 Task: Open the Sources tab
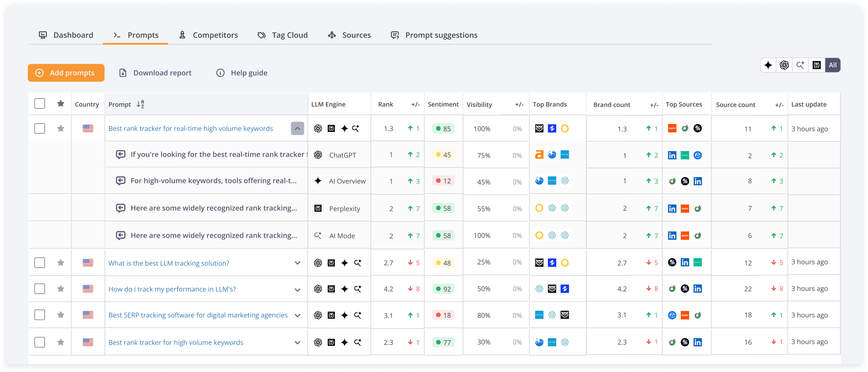pyautogui.click(x=349, y=35)
